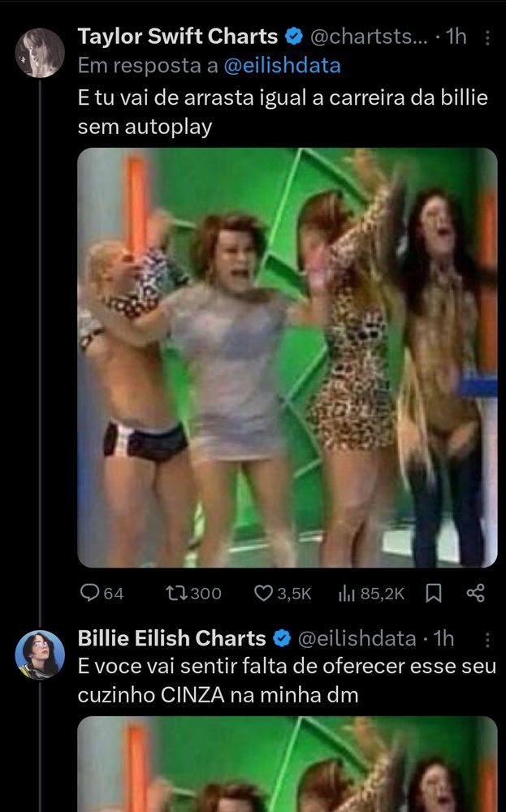Open the image in Taylor Swift Charts tweet
The height and width of the screenshot is (812, 506).
pyautogui.click(x=288, y=357)
